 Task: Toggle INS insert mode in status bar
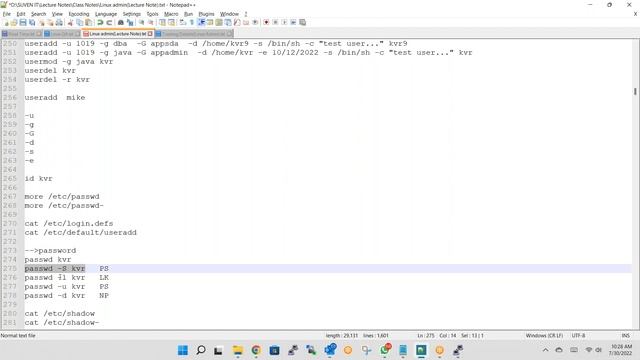[625, 336]
